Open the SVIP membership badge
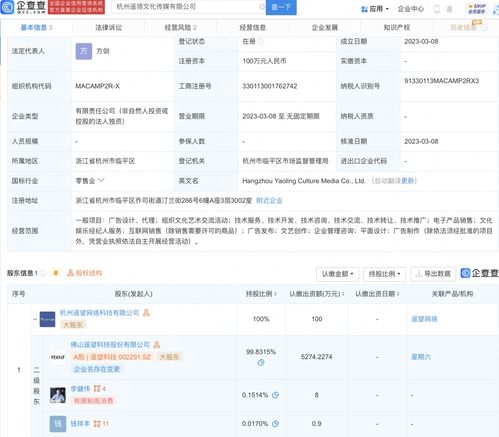Screen dimensions: 499x437 [x=476, y=9]
